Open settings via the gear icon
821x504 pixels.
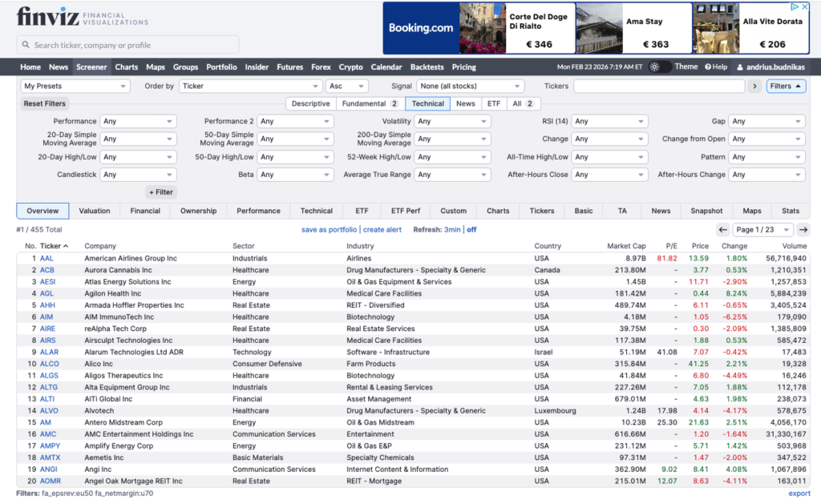654,67
